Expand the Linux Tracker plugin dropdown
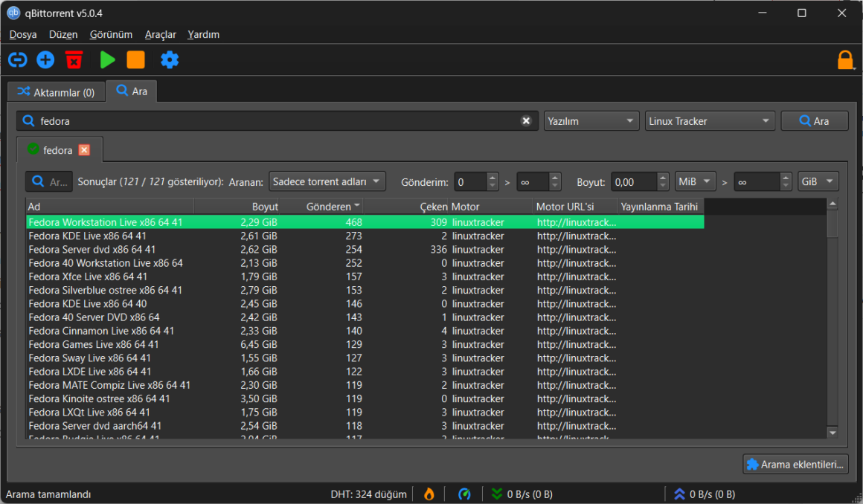The image size is (863, 504). [x=710, y=121]
